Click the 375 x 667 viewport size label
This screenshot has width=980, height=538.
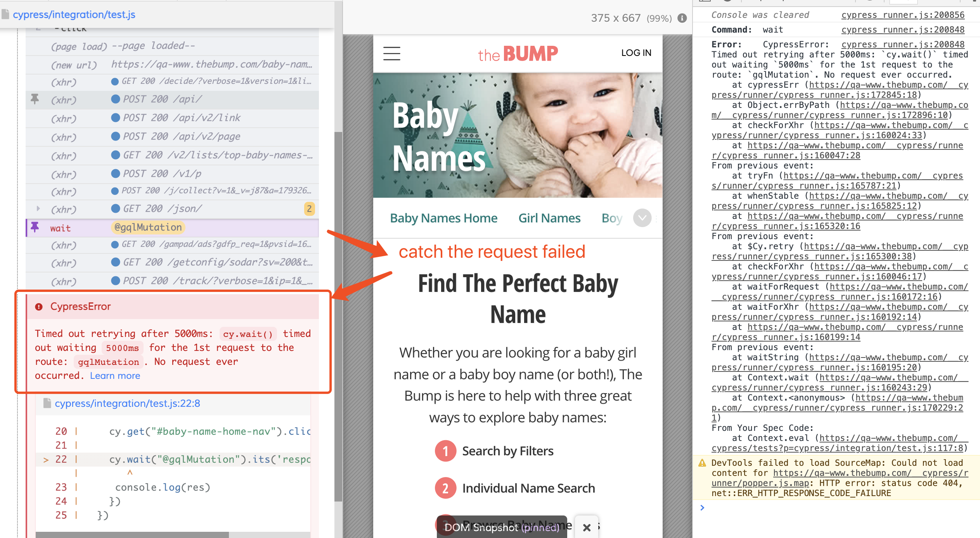[x=616, y=18]
